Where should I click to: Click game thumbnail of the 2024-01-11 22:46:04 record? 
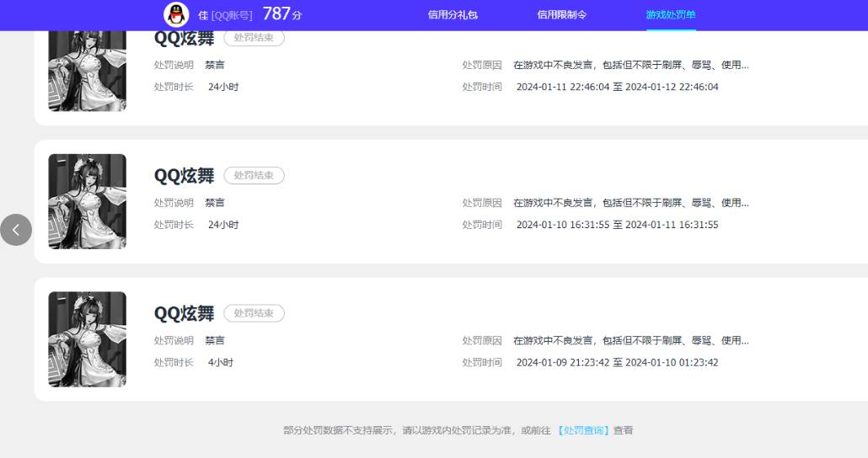tap(88, 71)
